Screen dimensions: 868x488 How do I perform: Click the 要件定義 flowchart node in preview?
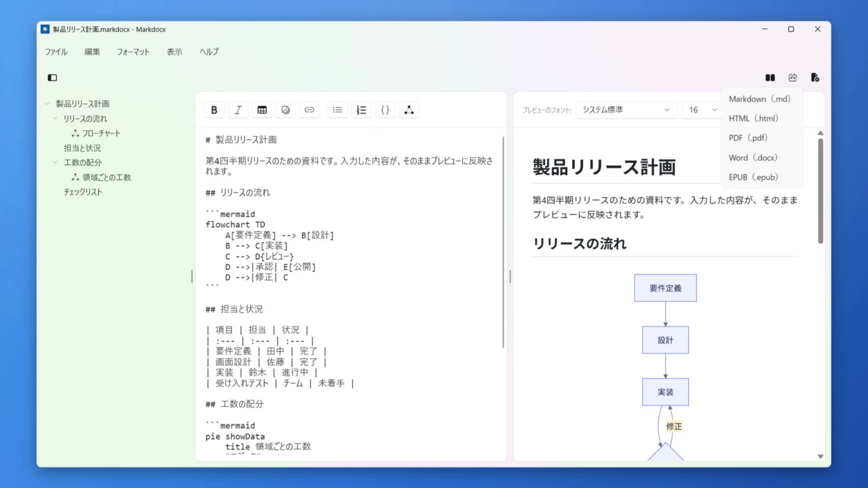[666, 288]
